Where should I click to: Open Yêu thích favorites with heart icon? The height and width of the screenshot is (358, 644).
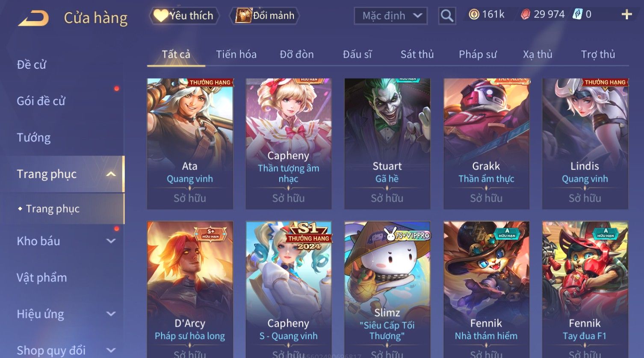click(184, 16)
